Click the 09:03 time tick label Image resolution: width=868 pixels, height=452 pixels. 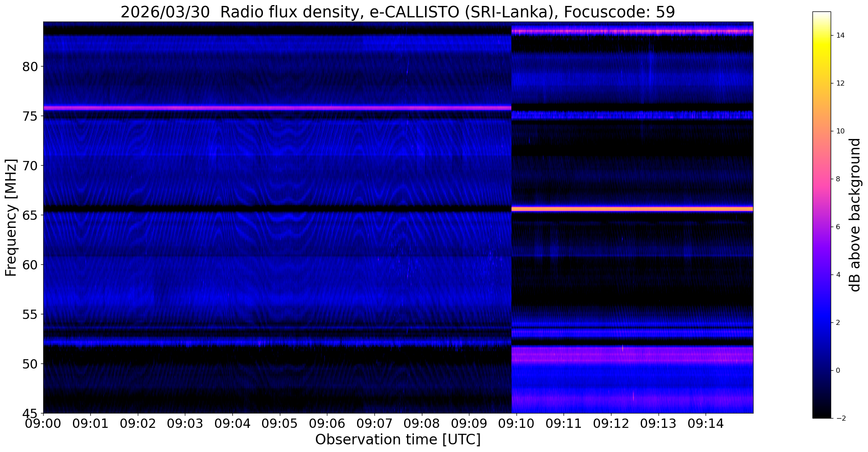click(x=185, y=424)
